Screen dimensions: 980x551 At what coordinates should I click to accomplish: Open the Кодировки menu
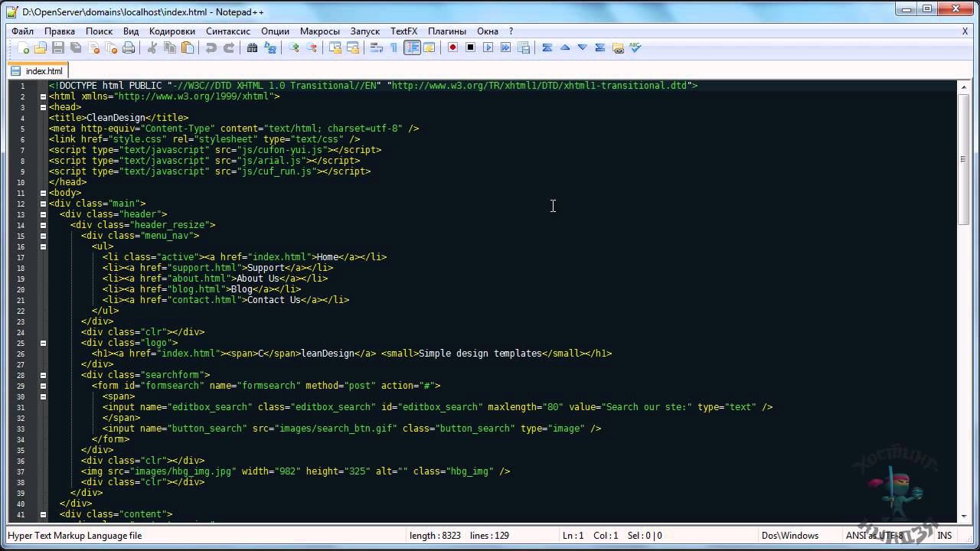pyautogui.click(x=171, y=31)
